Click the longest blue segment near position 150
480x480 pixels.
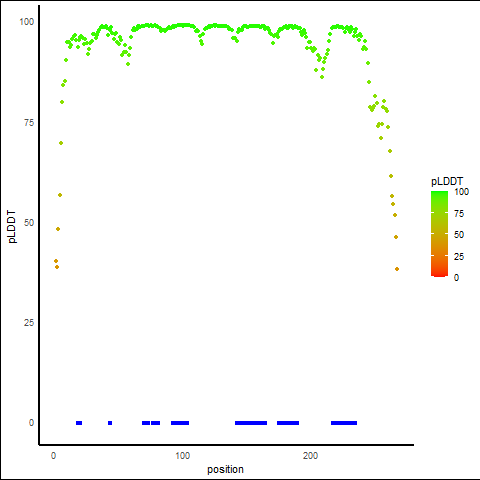[x=251, y=423]
